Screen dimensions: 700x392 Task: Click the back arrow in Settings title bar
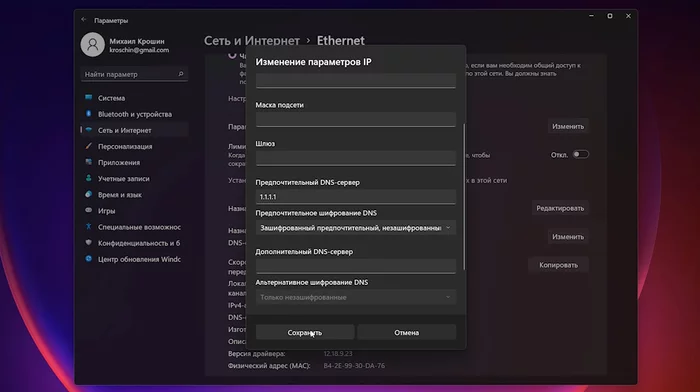(84, 20)
